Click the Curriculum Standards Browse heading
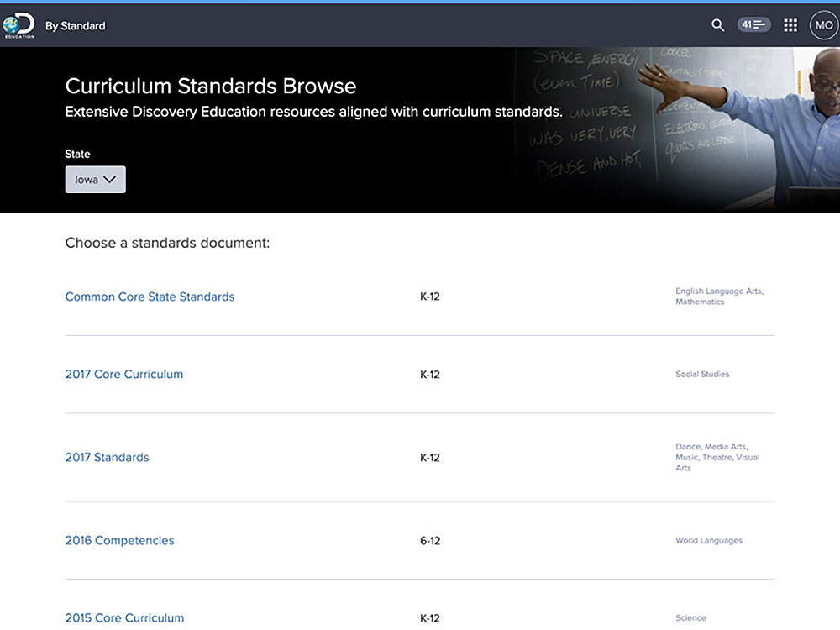Screen dimensions: 840x630 point(210,86)
